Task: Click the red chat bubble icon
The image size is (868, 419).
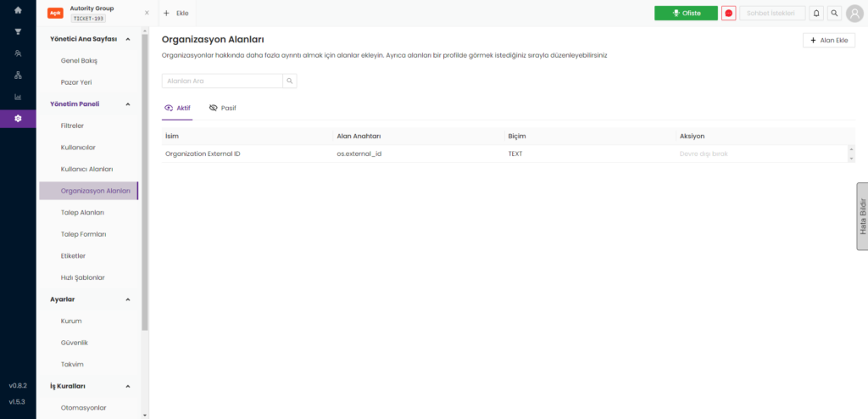Action: (728, 14)
